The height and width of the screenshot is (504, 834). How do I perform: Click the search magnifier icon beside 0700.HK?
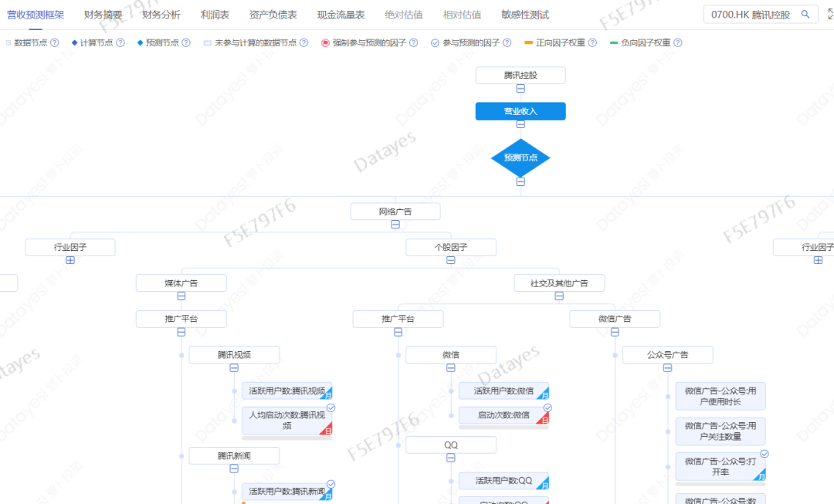(805, 15)
